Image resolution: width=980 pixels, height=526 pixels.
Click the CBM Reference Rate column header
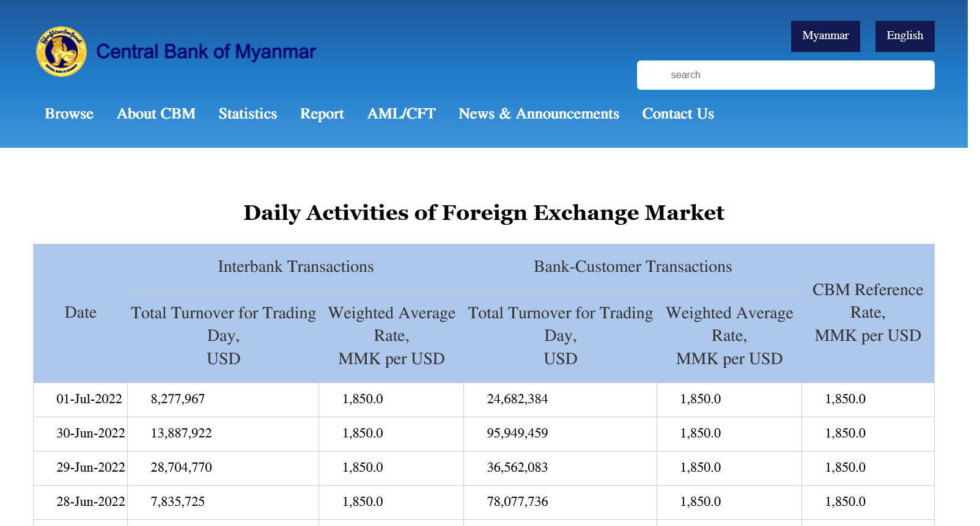(x=867, y=313)
